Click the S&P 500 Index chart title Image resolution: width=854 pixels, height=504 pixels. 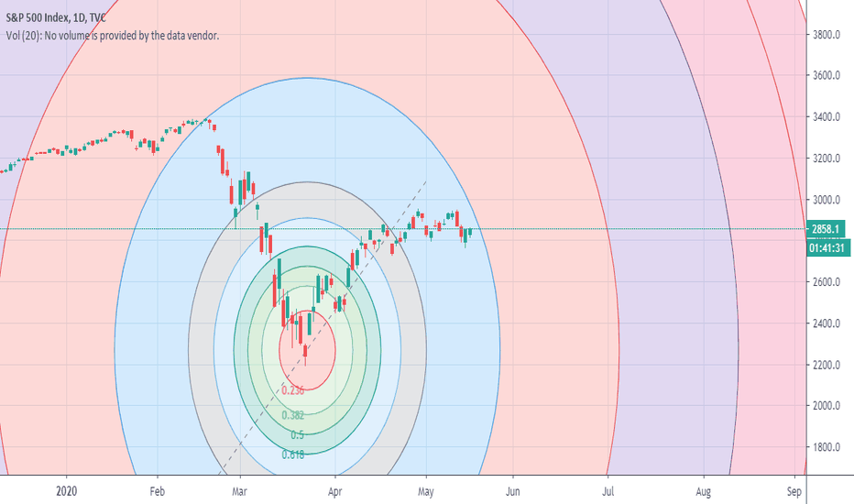coord(56,18)
